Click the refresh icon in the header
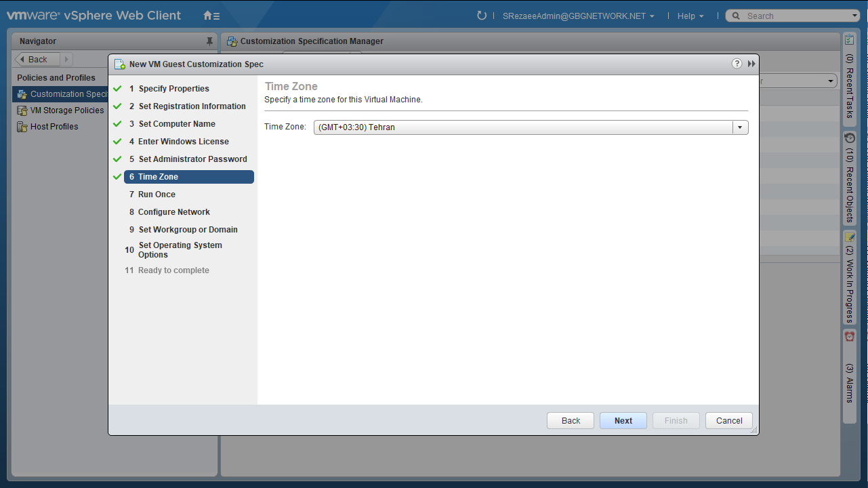Viewport: 868px width, 488px height. [482, 16]
